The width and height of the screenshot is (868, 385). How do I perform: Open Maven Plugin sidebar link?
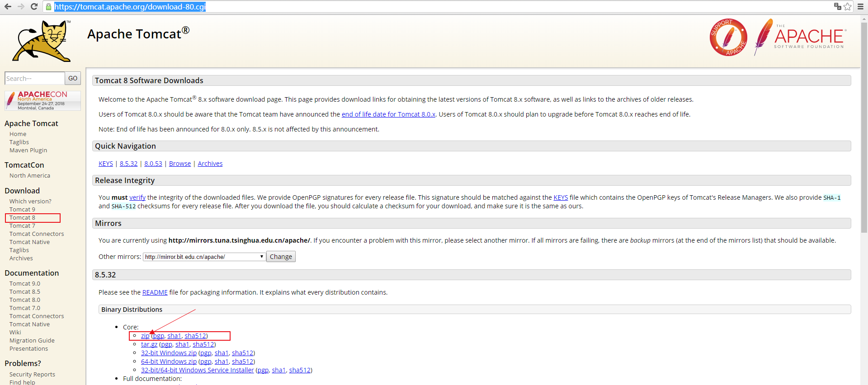tap(28, 150)
